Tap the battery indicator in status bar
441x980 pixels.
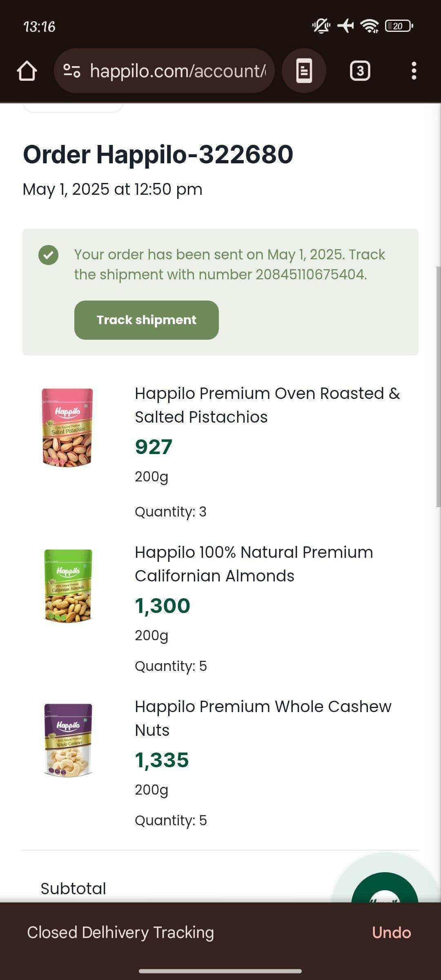tap(399, 27)
